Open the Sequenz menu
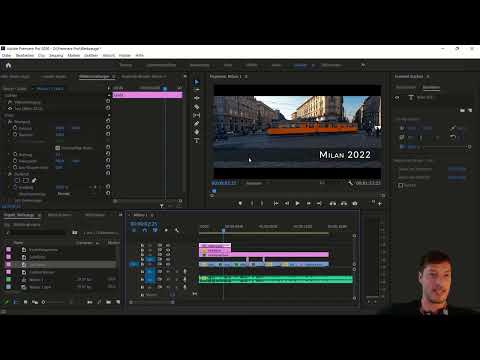 [56, 55]
